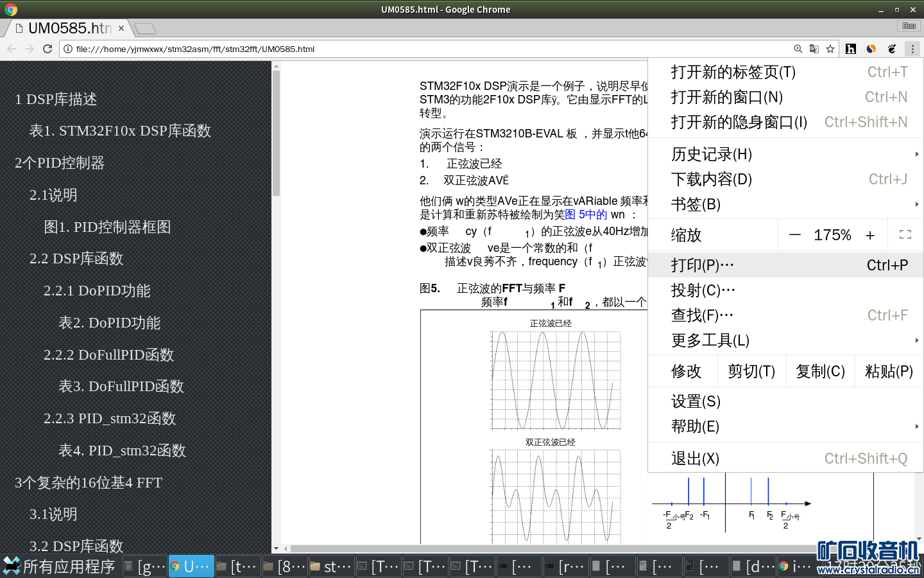Click the forward navigation arrow
Image resolution: width=924 pixels, height=578 pixels.
pyautogui.click(x=30, y=49)
